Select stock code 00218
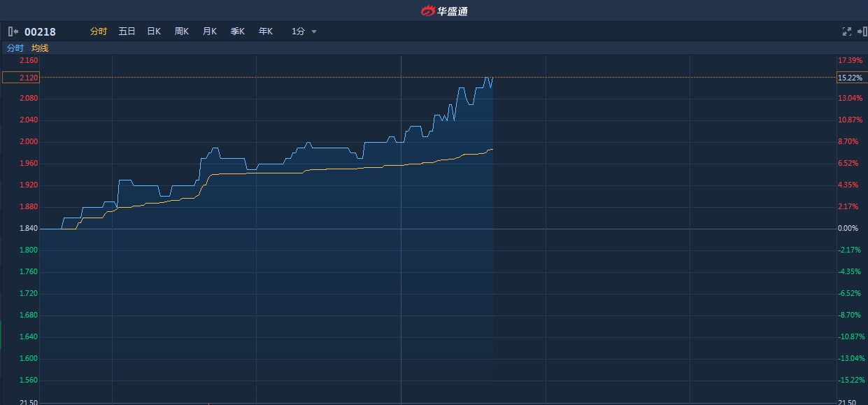Viewport: 868px width, 405px height. 40,31
